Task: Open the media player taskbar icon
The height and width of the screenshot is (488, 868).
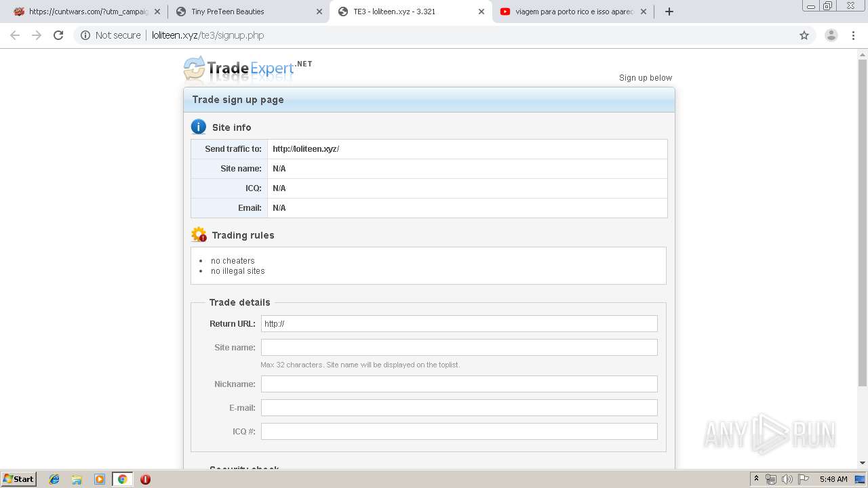Action: tap(100, 479)
